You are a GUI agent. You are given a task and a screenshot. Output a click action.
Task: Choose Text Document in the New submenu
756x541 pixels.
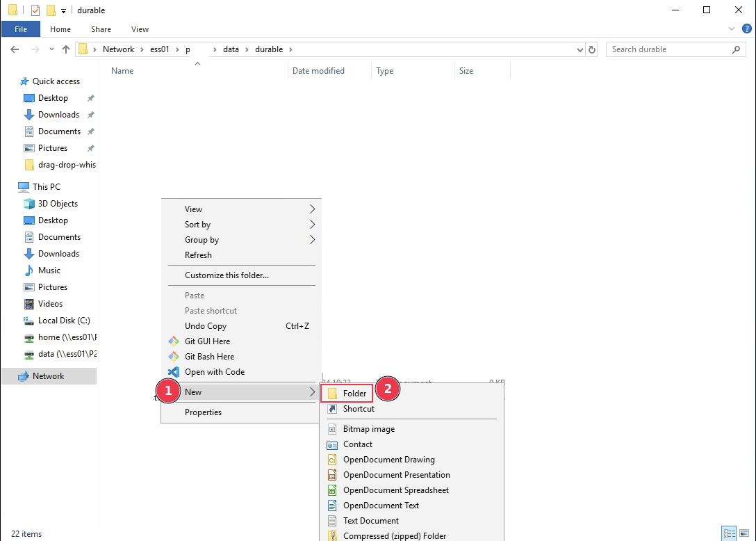point(371,521)
